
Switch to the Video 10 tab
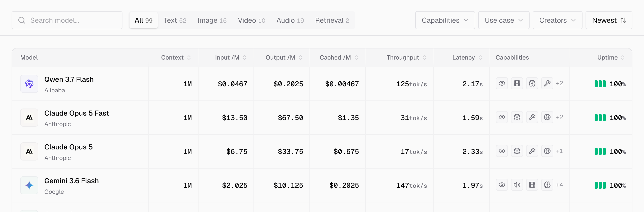click(x=251, y=20)
